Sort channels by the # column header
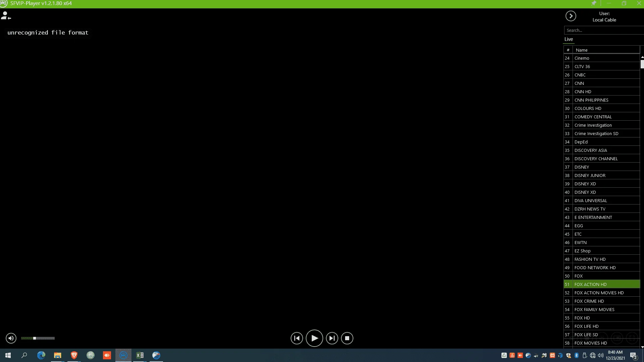Image resolution: width=644 pixels, height=362 pixels. [x=568, y=50]
